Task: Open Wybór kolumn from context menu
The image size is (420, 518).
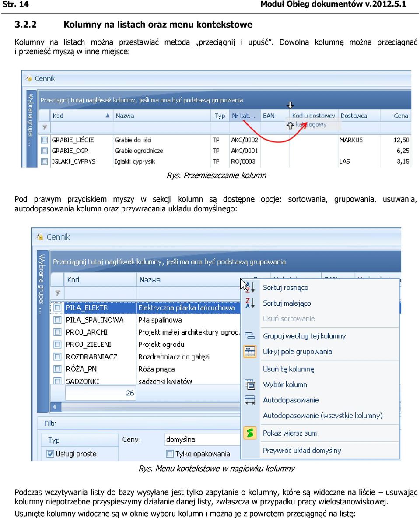Action: tap(285, 384)
